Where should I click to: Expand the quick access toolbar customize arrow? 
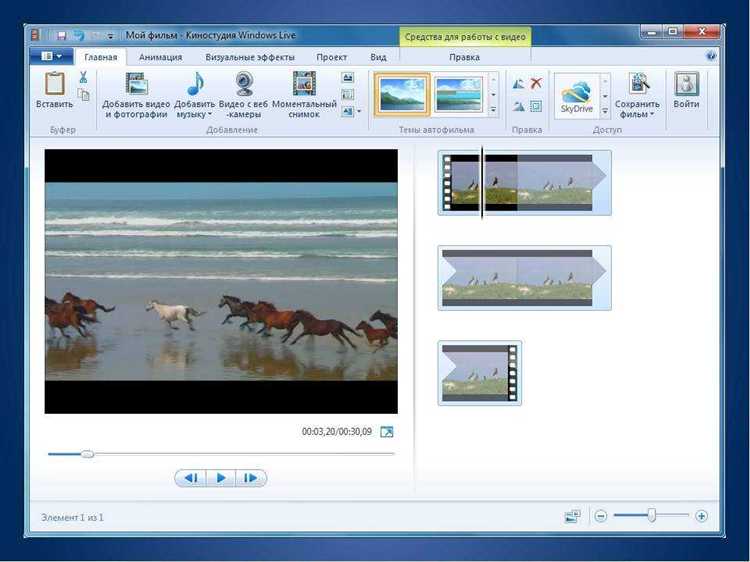pyautogui.click(x=110, y=36)
